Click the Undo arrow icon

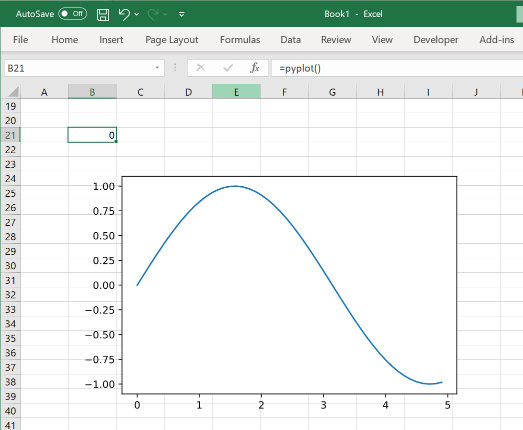point(124,14)
